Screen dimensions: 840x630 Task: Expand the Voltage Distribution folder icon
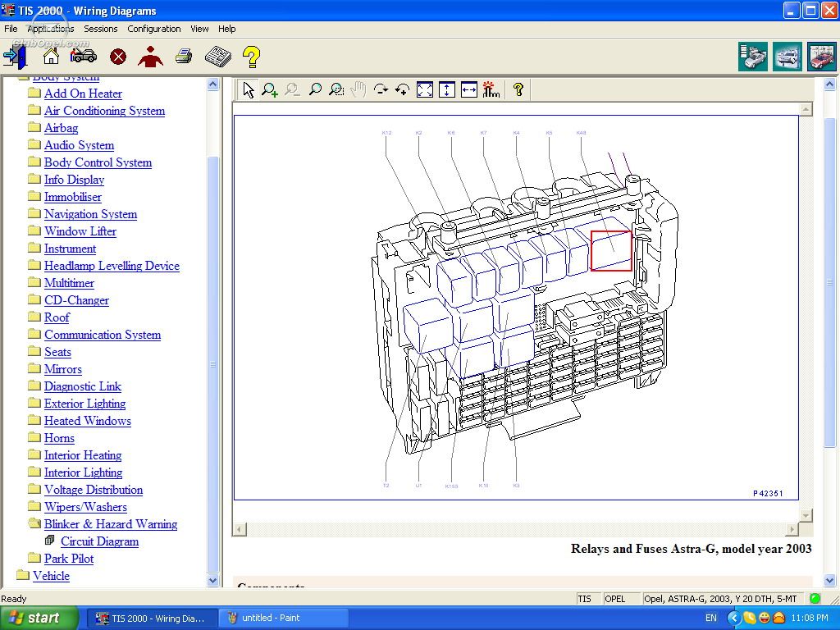click(x=34, y=489)
